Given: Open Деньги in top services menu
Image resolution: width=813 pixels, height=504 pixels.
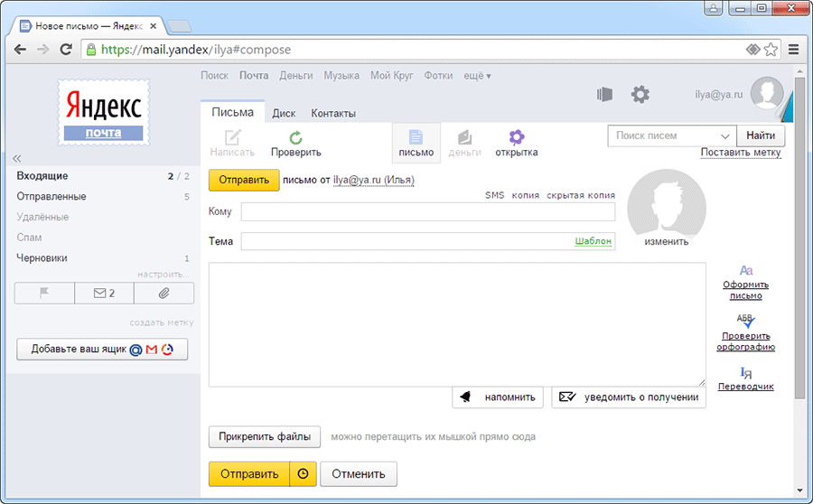Looking at the screenshot, I should point(296,76).
